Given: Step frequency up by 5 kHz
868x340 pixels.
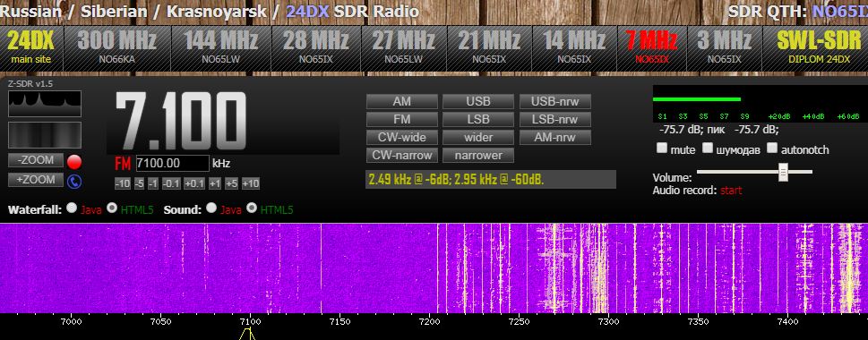Looking at the screenshot, I should click(x=232, y=183).
